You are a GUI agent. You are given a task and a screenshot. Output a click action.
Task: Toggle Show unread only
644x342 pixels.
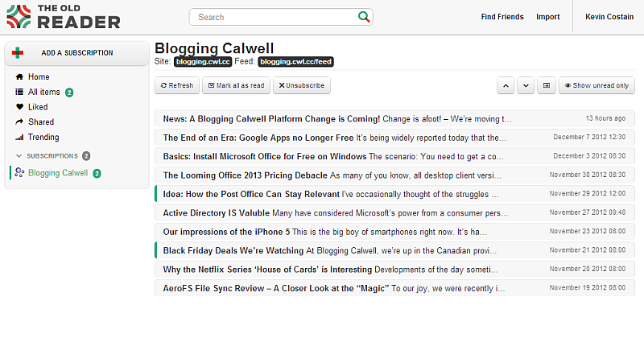pos(597,85)
